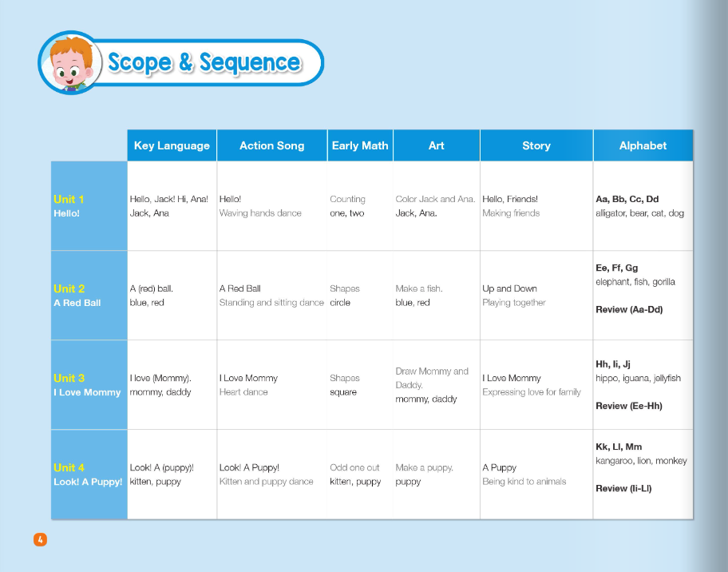The width and height of the screenshot is (728, 572).
Task: Click the Review (Ee-Hh) text
Action: pyautogui.click(x=629, y=406)
